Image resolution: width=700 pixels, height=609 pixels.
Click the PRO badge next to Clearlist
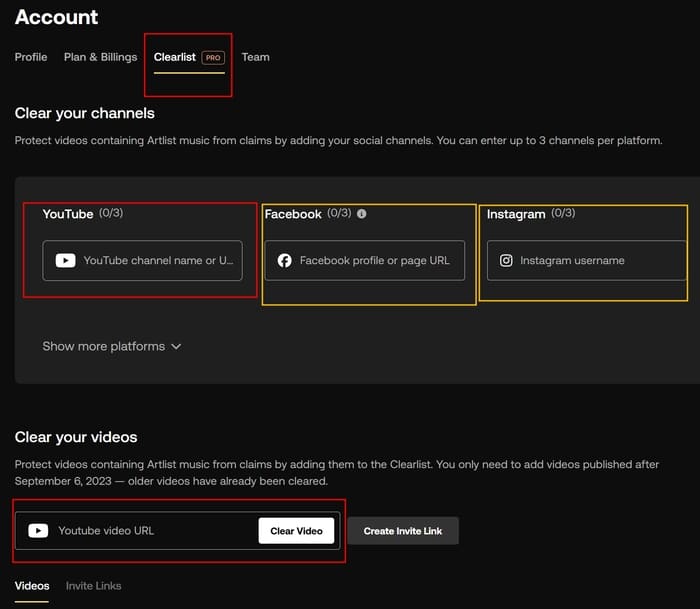tap(213, 58)
